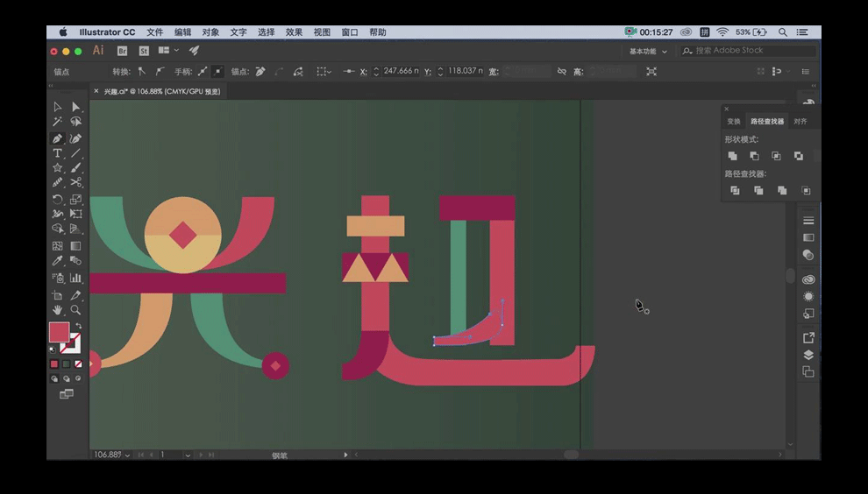
Task: Set paint mode to None
Action: point(78,363)
